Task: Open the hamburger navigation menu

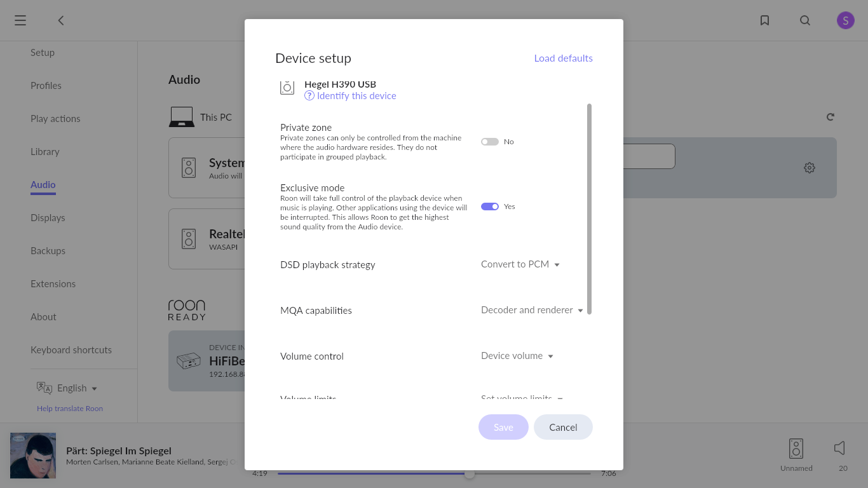Action: pyautogui.click(x=20, y=20)
